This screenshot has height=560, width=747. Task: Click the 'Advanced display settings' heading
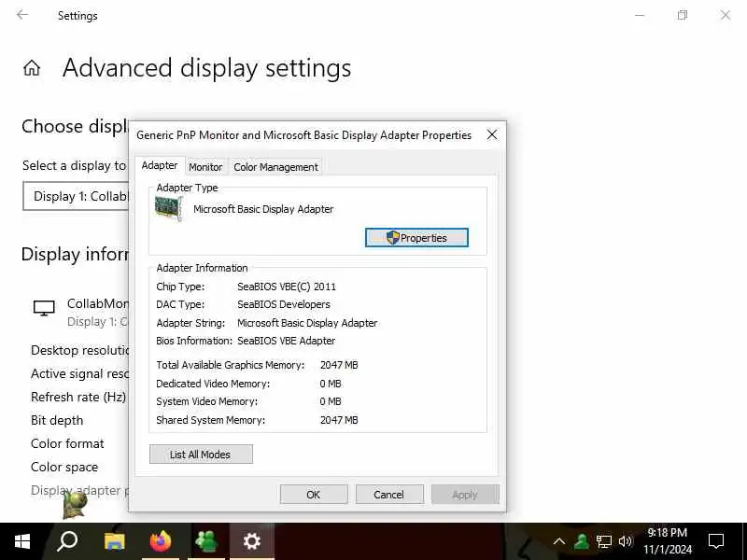click(207, 67)
